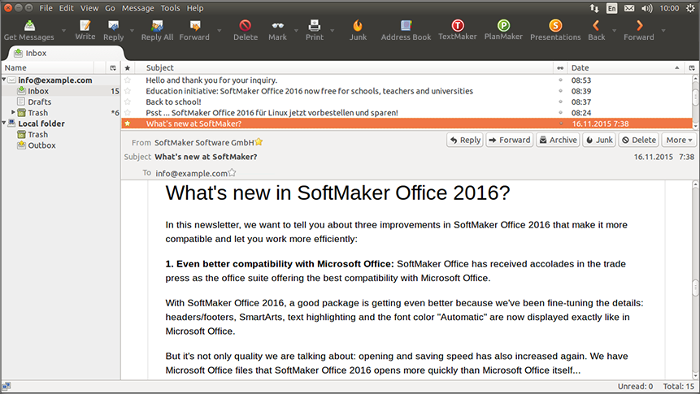
Task: Unstar the 'What's new at SoftMaker?' message
Action: pyautogui.click(x=127, y=124)
